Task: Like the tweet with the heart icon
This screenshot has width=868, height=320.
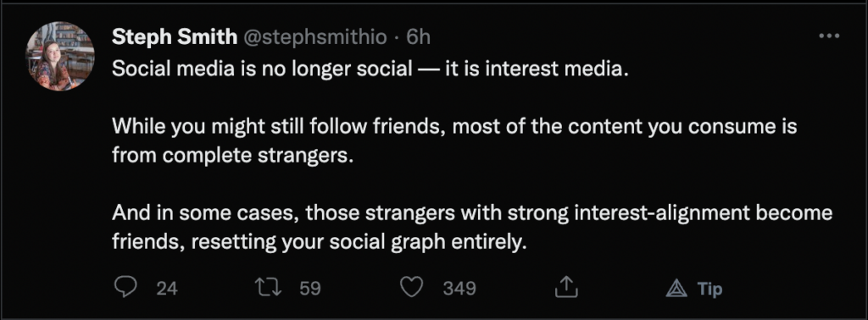Action: pyautogui.click(x=411, y=287)
